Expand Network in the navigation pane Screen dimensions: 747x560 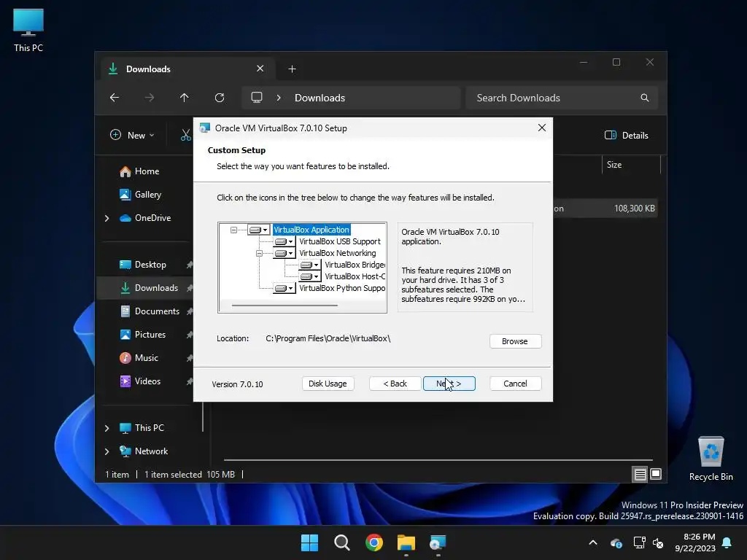pyautogui.click(x=107, y=451)
